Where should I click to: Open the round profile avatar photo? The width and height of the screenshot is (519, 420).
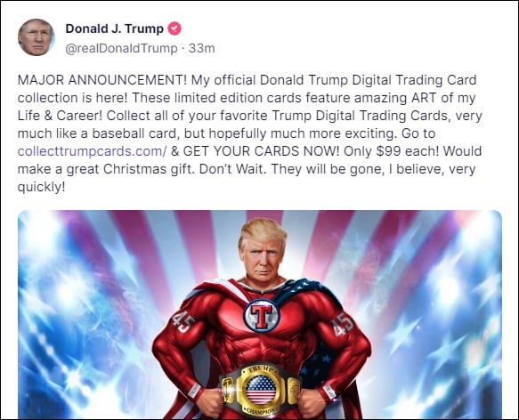pos(36,37)
